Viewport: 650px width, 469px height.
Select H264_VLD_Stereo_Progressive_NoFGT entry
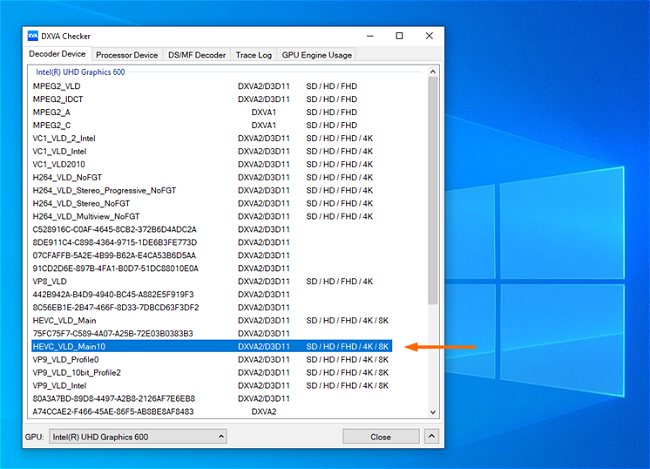211,190
